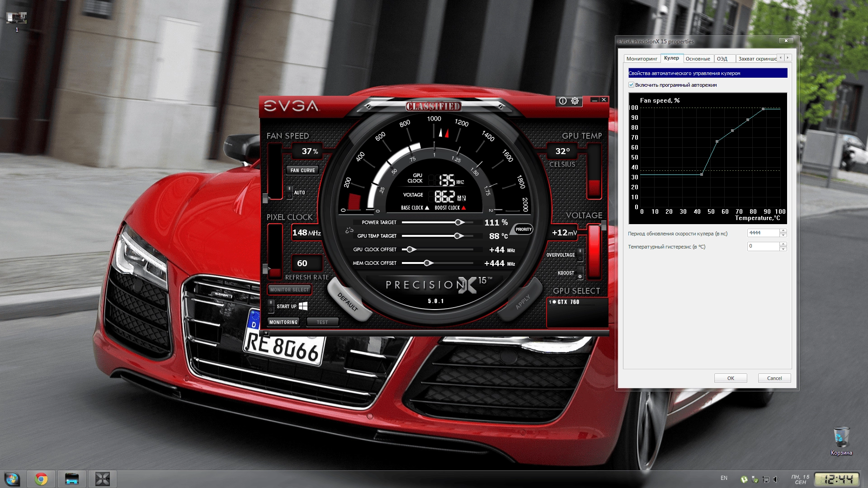This screenshot has height=488, width=868.
Task: Click the DEFAULT button
Action: click(348, 301)
